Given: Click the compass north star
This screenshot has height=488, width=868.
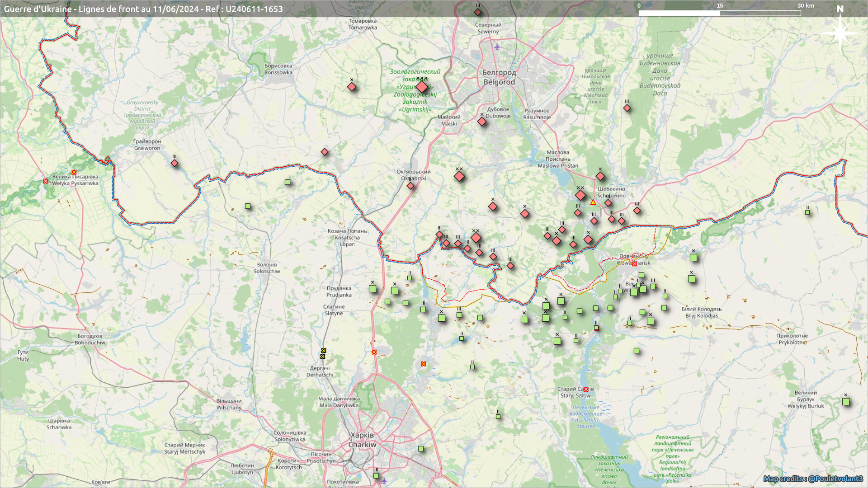Looking at the screenshot, I should [840, 33].
